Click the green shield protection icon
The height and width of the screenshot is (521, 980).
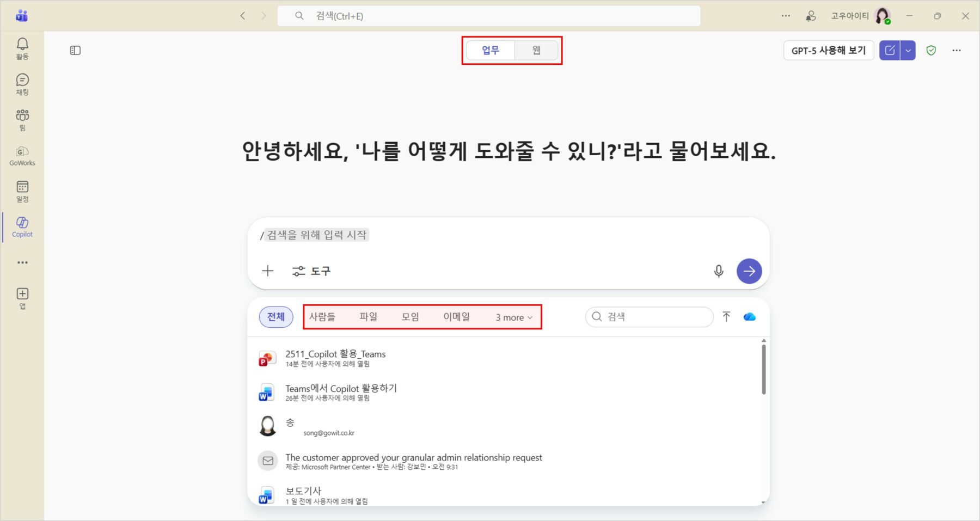click(931, 51)
